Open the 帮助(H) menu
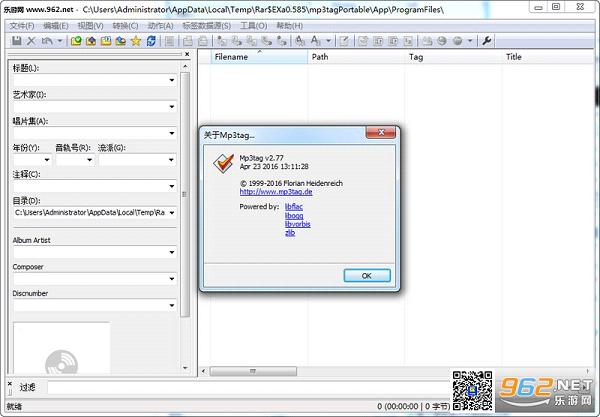 tap(290, 26)
